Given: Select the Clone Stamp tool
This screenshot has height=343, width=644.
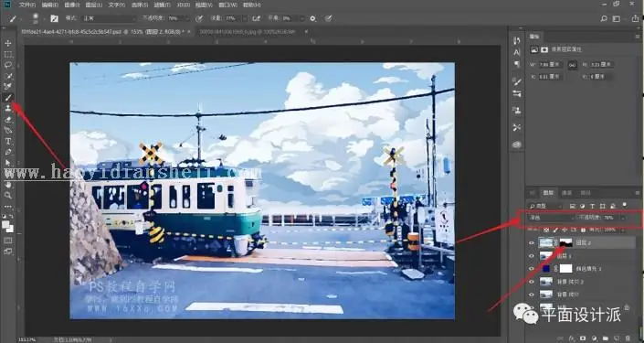Looking at the screenshot, I should (x=8, y=108).
